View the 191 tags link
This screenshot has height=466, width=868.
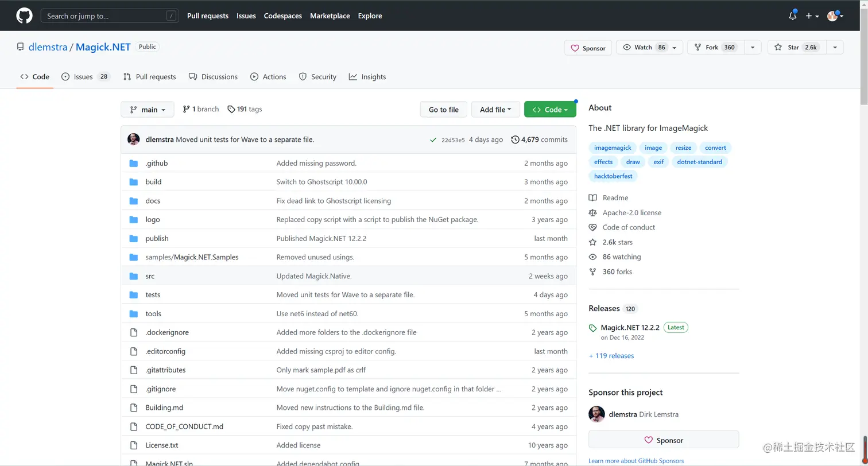245,109
